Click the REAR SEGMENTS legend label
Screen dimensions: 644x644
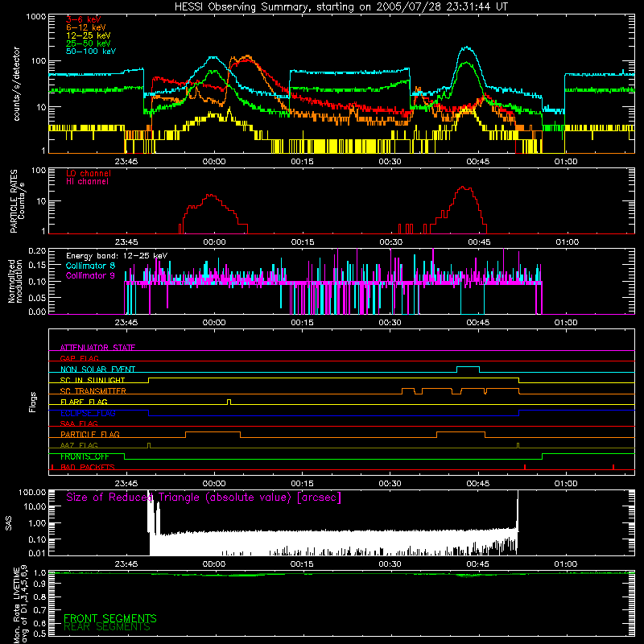[107, 627]
